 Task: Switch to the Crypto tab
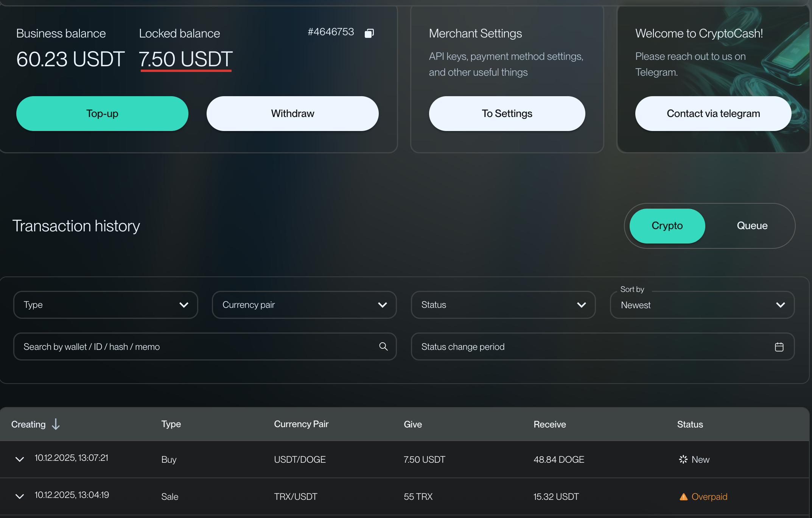667,226
